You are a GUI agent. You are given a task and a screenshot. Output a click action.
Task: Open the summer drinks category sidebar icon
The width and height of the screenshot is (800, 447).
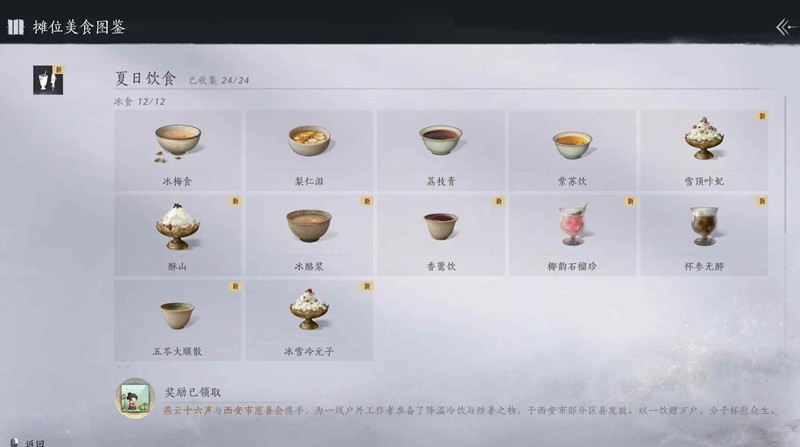point(48,80)
